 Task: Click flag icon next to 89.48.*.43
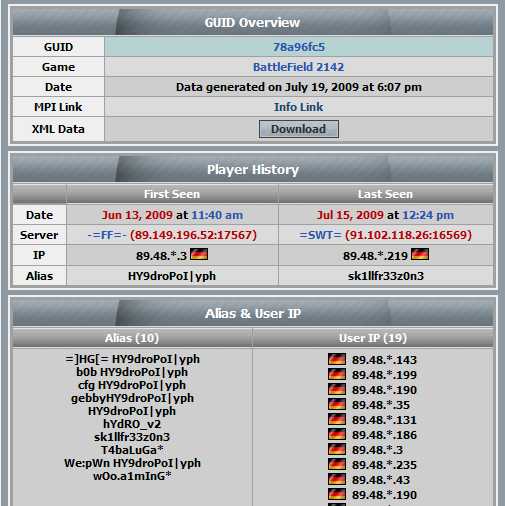337,479
